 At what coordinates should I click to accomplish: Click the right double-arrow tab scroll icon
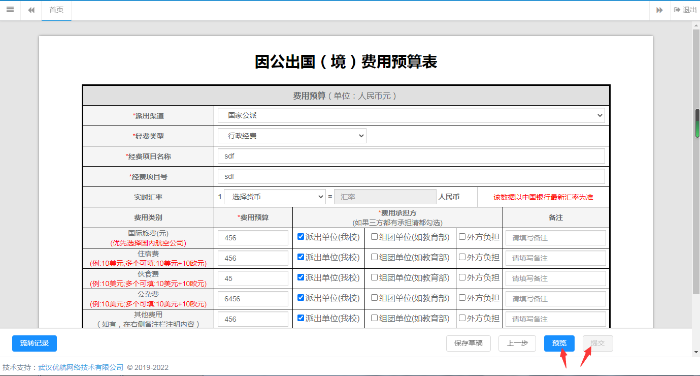(x=659, y=10)
